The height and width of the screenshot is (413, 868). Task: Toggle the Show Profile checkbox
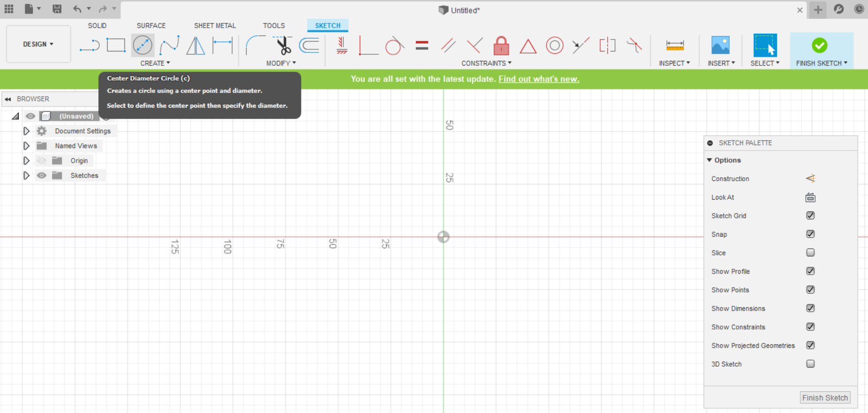811,271
